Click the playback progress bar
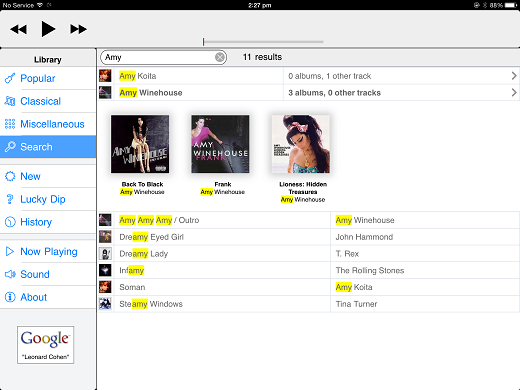The width and height of the screenshot is (520, 390). click(x=263, y=42)
